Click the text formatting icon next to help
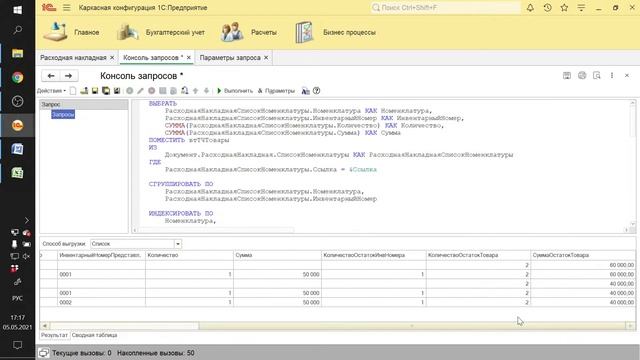 tap(305, 91)
